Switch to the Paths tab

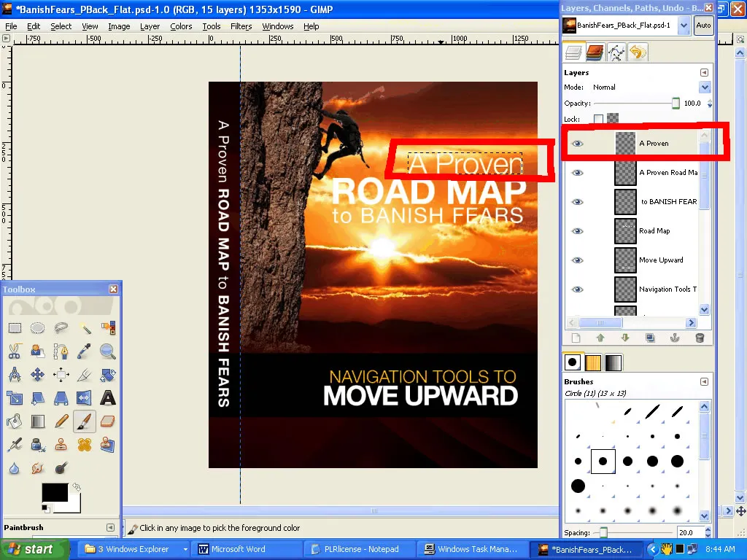[616, 52]
